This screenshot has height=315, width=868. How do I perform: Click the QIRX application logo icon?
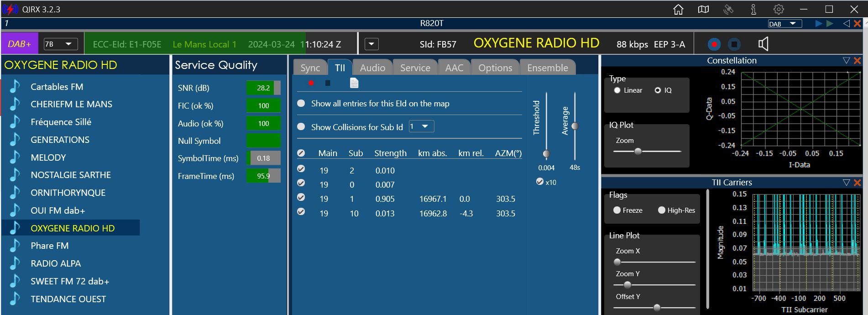(x=10, y=9)
